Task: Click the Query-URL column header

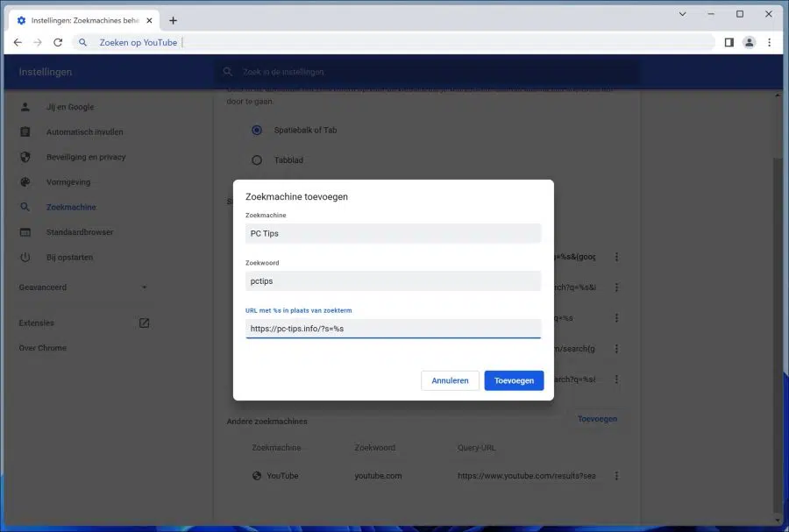Action: click(x=476, y=448)
